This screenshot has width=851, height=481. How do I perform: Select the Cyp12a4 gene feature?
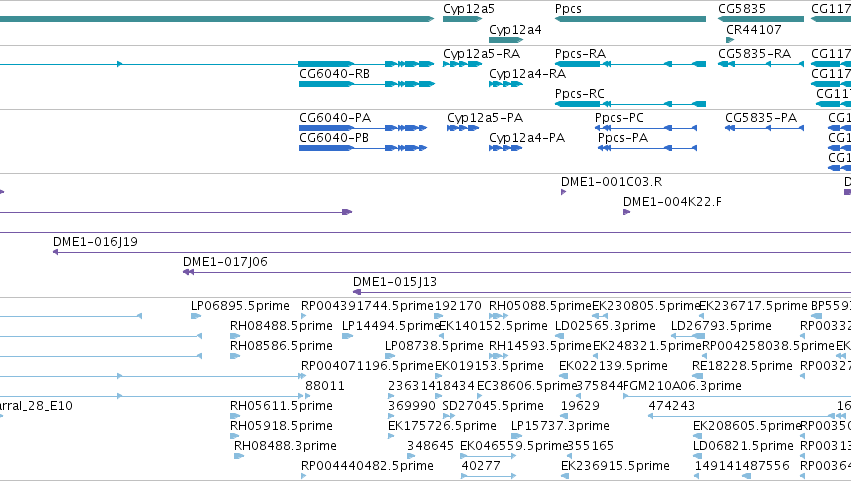[x=506, y=40]
